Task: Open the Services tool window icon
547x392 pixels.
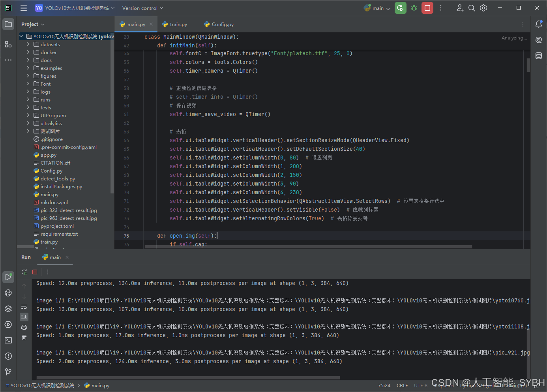Action: pyautogui.click(x=8, y=324)
